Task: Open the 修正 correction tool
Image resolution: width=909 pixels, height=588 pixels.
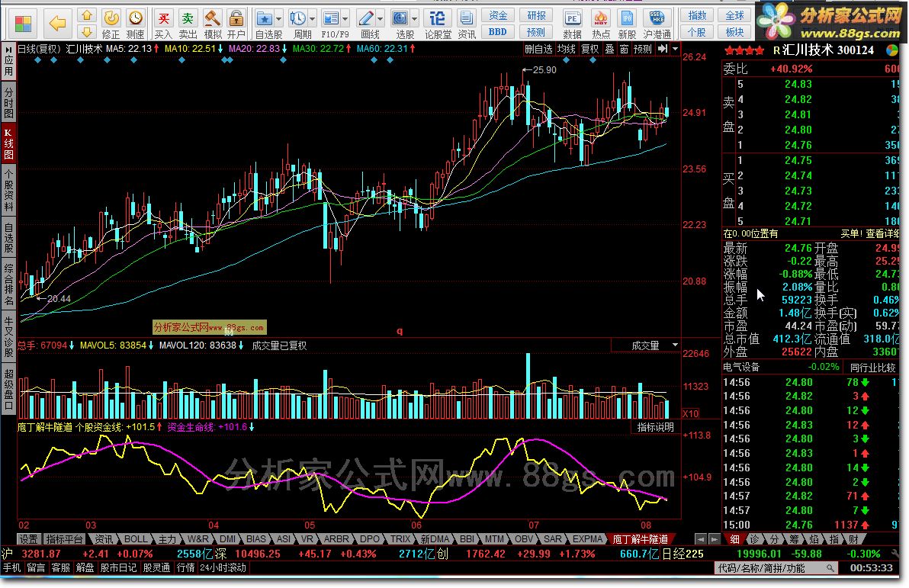Action: [x=111, y=24]
